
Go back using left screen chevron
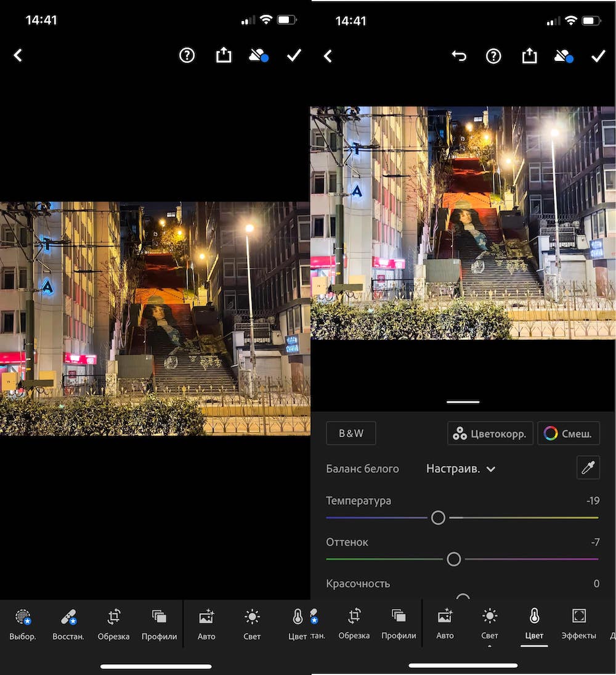18,55
